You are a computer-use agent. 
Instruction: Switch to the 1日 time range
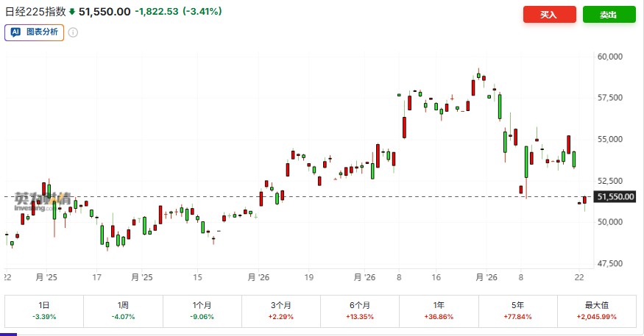44,310
